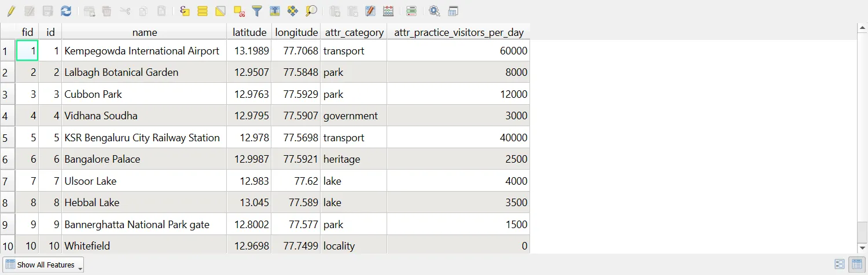868x275 pixels.
Task: Click the longitude value 77.7499
Action: pos(296,245)
